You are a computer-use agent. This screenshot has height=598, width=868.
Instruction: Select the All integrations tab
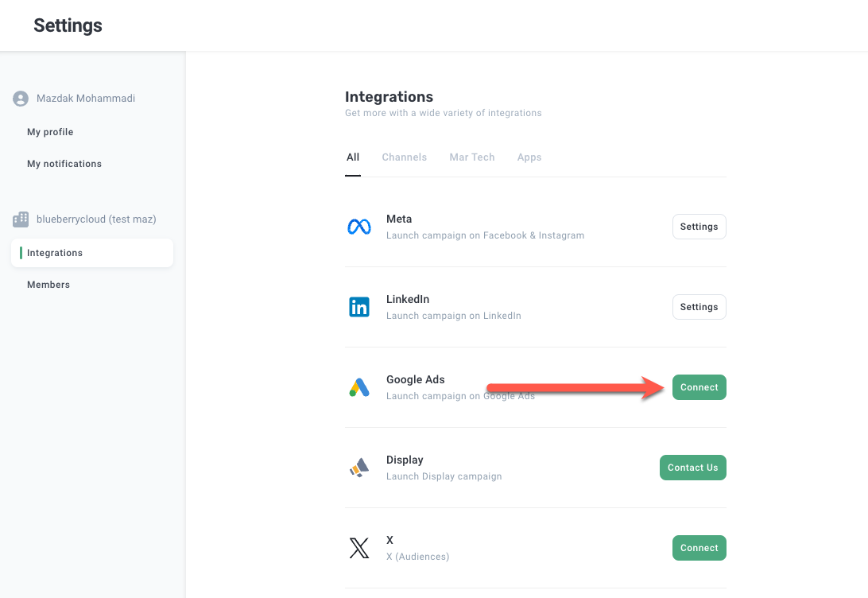pos(353,157)
